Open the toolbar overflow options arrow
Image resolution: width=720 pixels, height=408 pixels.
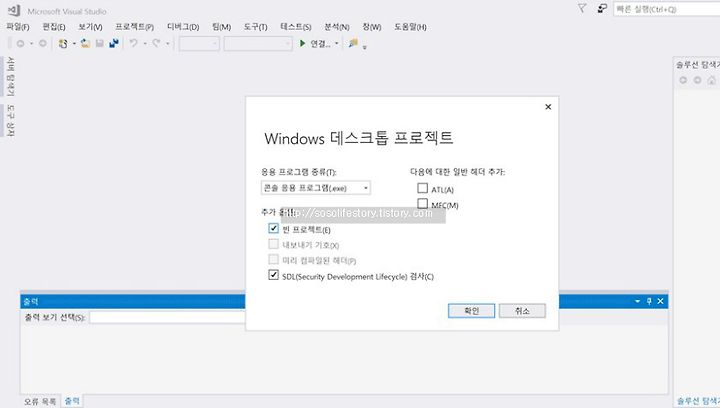pyautogui.click(x=365, y=46)
